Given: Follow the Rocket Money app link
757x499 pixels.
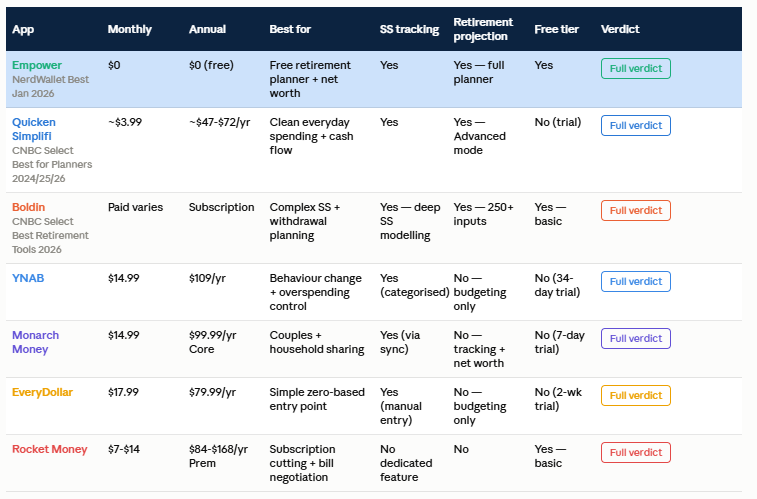Looking at the screenshot, I should 50,449.
